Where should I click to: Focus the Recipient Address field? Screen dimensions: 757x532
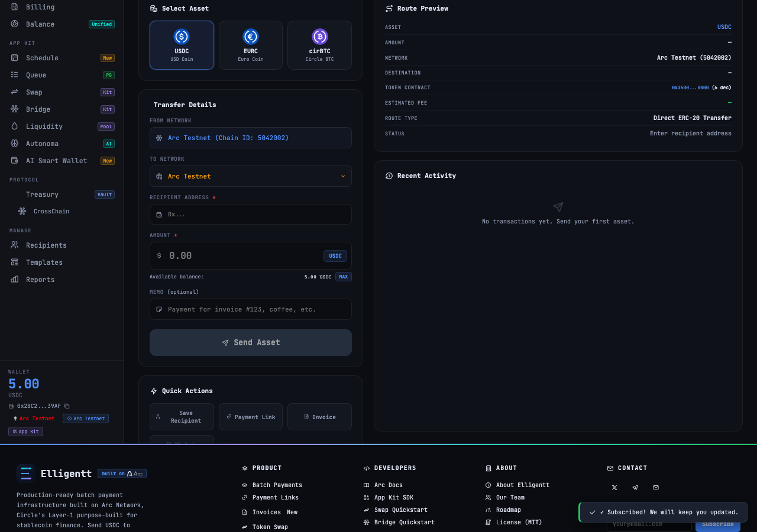[x=251, y=214]
